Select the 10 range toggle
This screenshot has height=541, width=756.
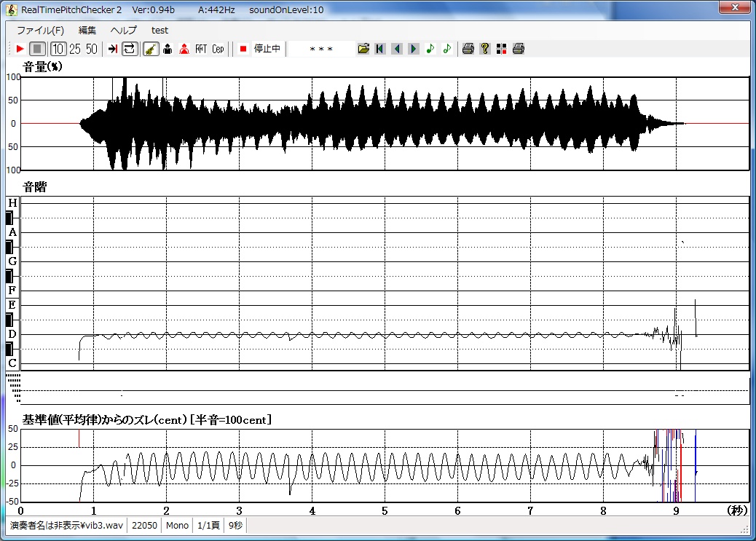pyautogui.click(x=58, y=49)
